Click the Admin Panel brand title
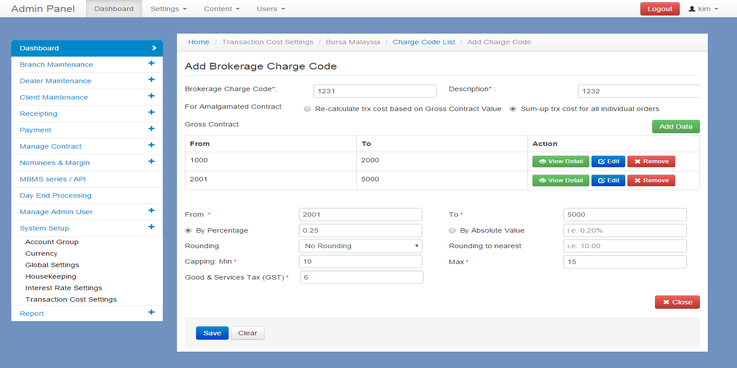The width and height of the screenshot is (737, 368). 43,8
